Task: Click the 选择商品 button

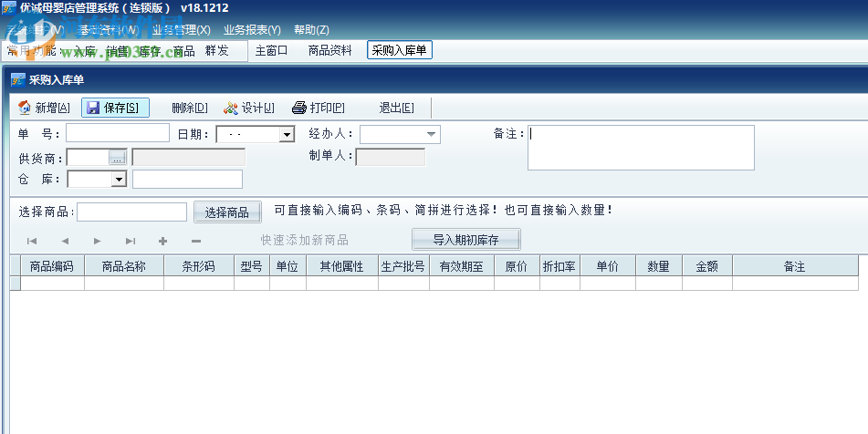Action: (x=227, y=212)
